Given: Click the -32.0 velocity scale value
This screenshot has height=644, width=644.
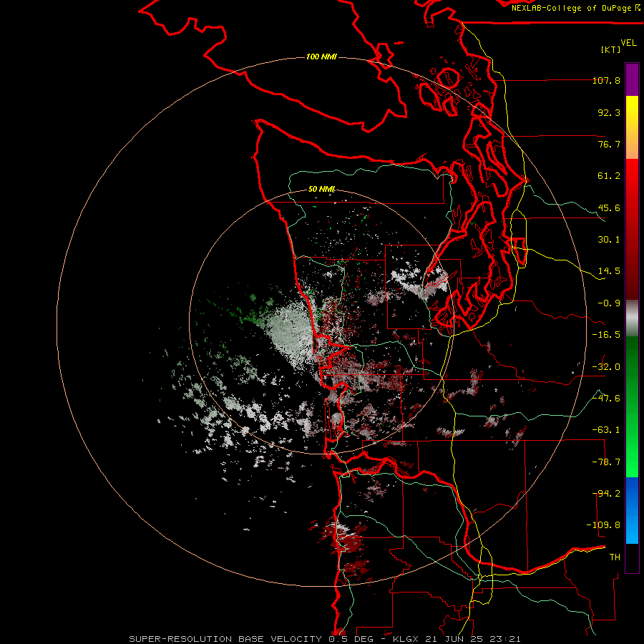Looking at the screenshot, I should click(x=606, y=367).
